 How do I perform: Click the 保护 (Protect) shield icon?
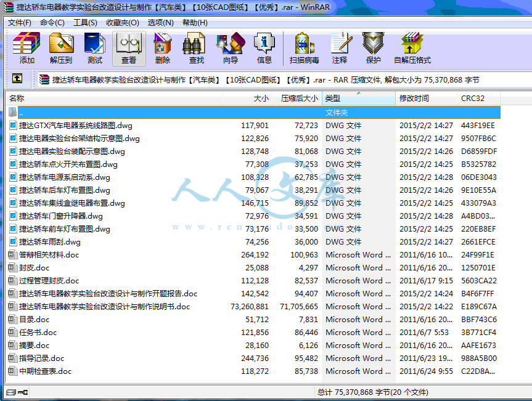pos(373,43)
